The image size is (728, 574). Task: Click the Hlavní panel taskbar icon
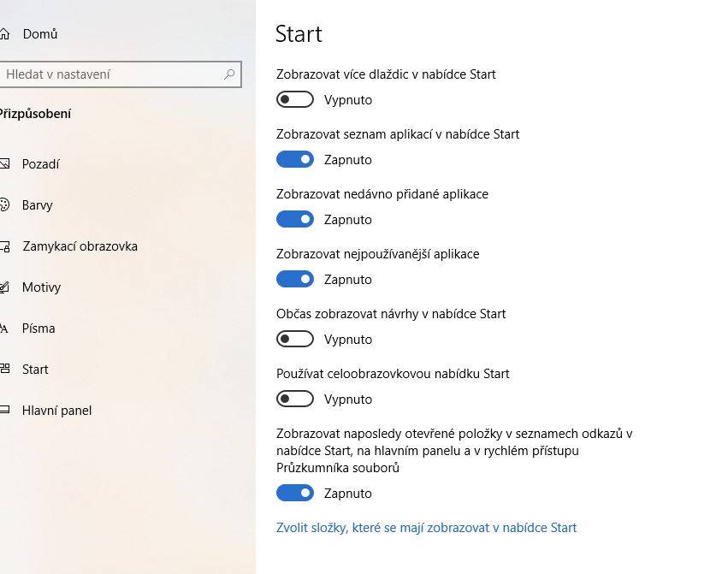coord(4,410)
